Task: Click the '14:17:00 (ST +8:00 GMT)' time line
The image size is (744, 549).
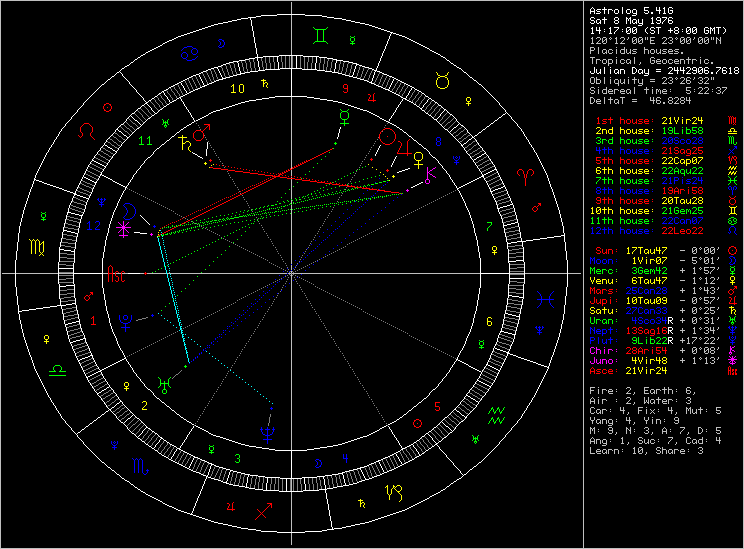Action: point(658,30)
